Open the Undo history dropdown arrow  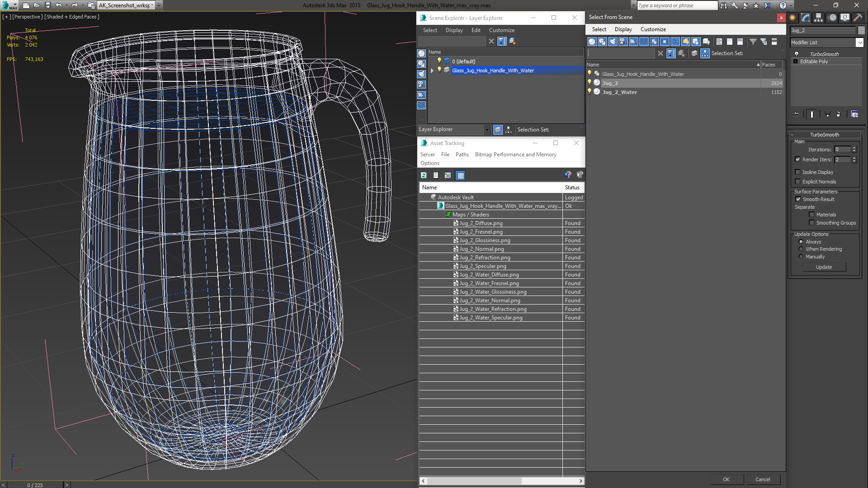[66, 5]
